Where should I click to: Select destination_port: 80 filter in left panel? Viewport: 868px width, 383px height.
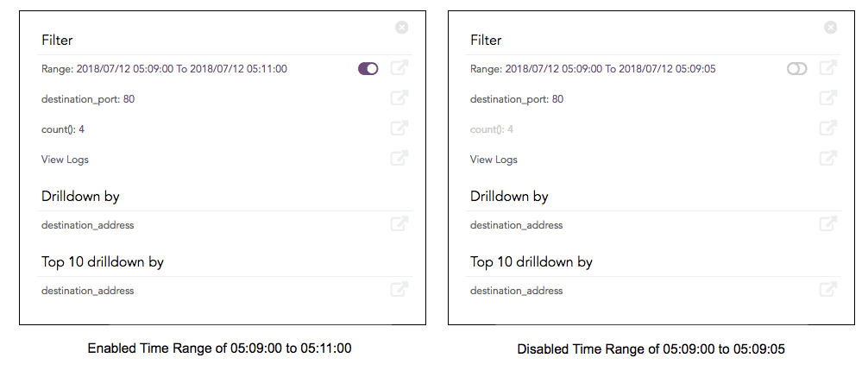pyautogui.click(x=88, y=99)
